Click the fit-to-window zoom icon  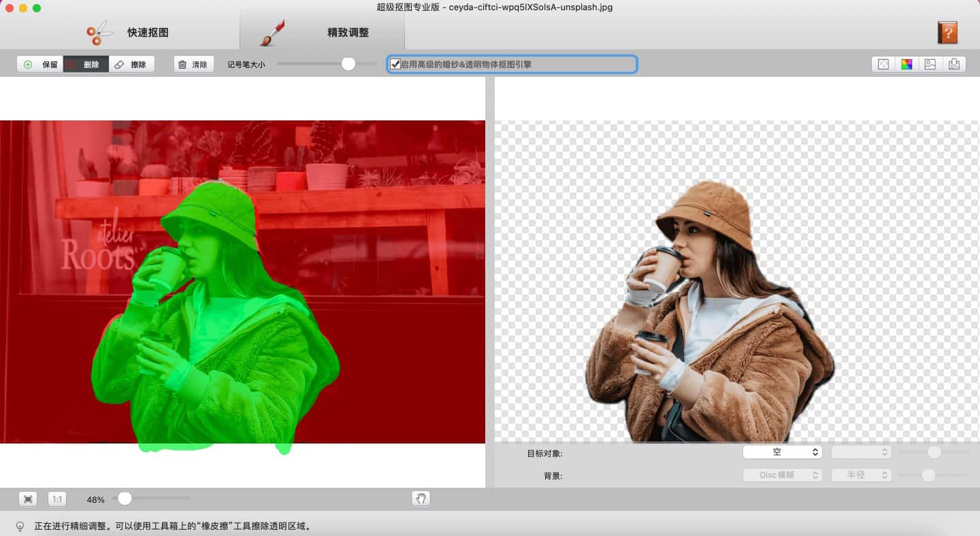[28, 499]
